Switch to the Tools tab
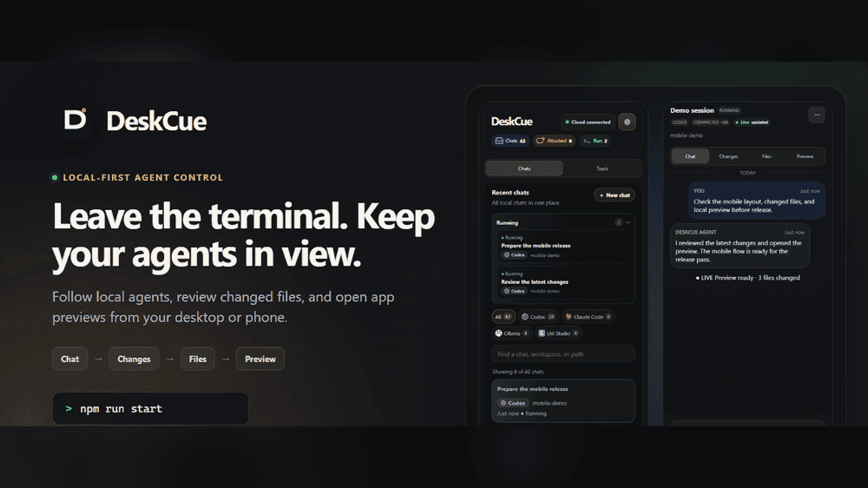The height and width of the screenshot is (488, 868). coord(602,168)
